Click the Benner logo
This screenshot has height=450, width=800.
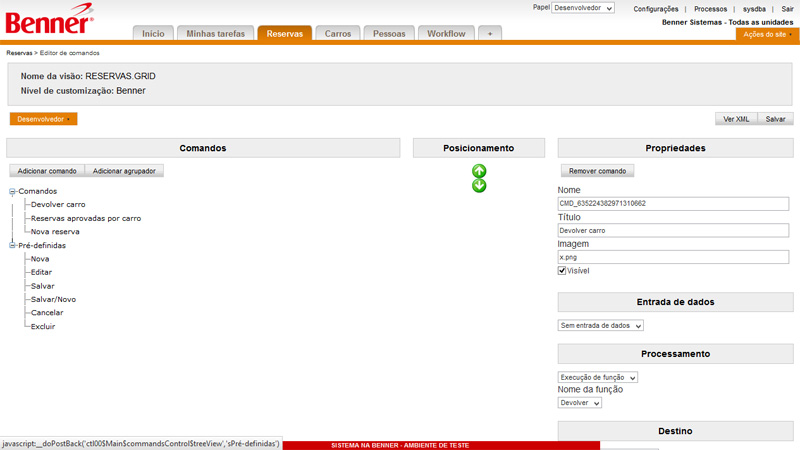pyautogui.click(x=49, y=20)
